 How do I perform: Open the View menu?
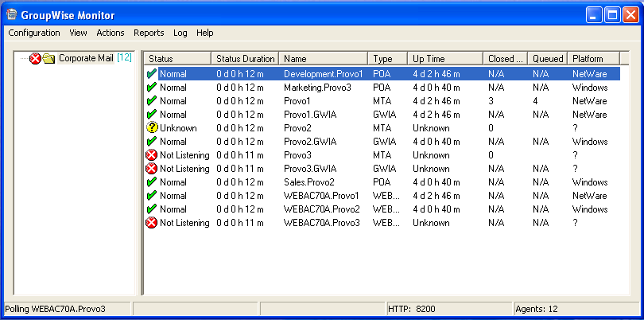tap(78, 33)
